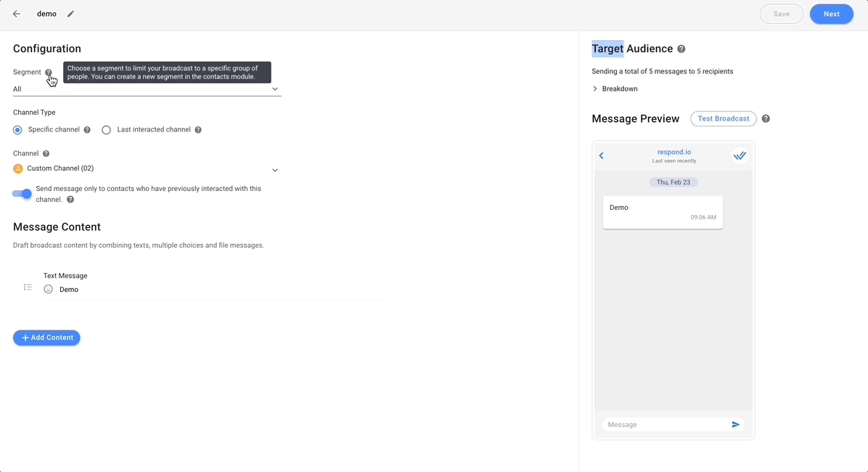The height and width of the screenshot is (472, 868).
Task: Click the Segment help icon
Action: (49, 73)
